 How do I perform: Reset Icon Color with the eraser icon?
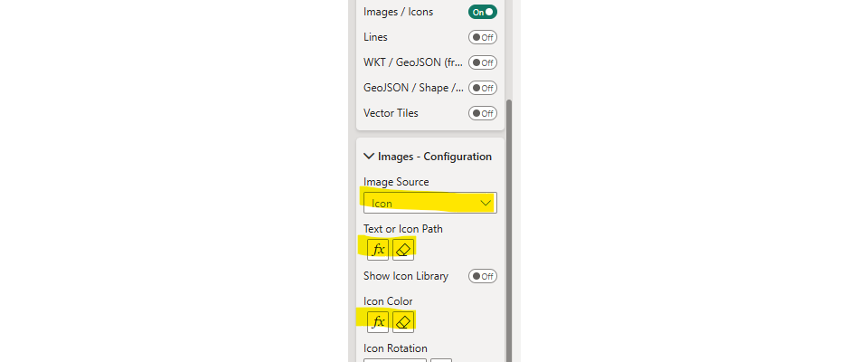(403, 320)
